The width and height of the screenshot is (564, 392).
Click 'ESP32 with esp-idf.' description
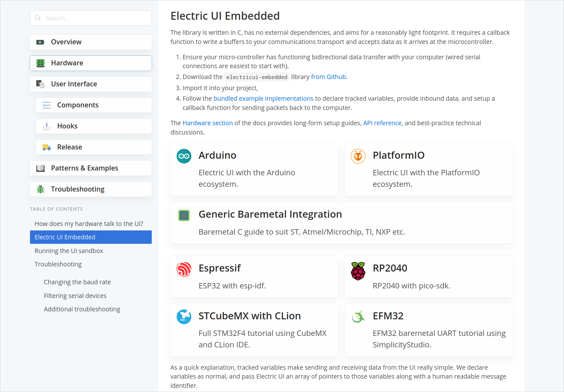tap(232, 286)
